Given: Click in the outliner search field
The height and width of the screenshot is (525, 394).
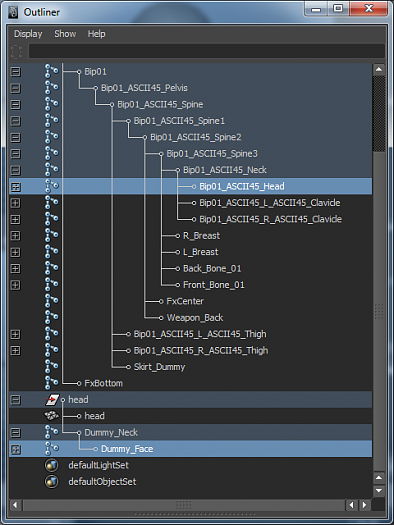Looking at the screenshot, I should click(207, 51).
